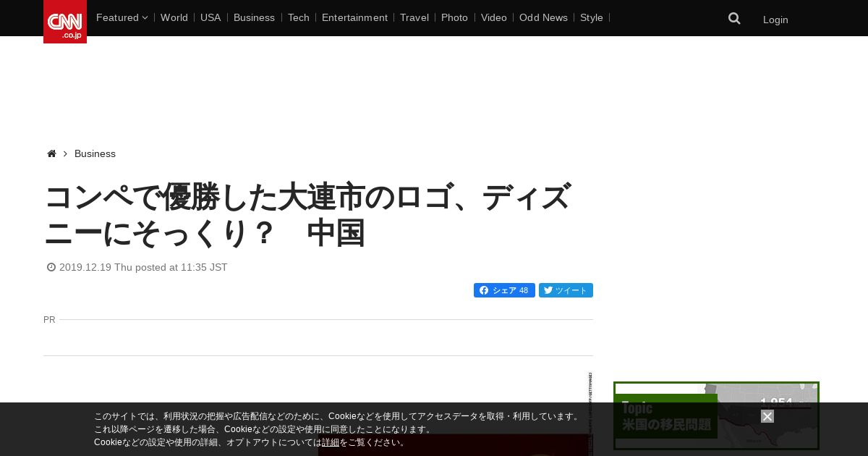
Task: Open the Tech section
Action: coord(299,17)
